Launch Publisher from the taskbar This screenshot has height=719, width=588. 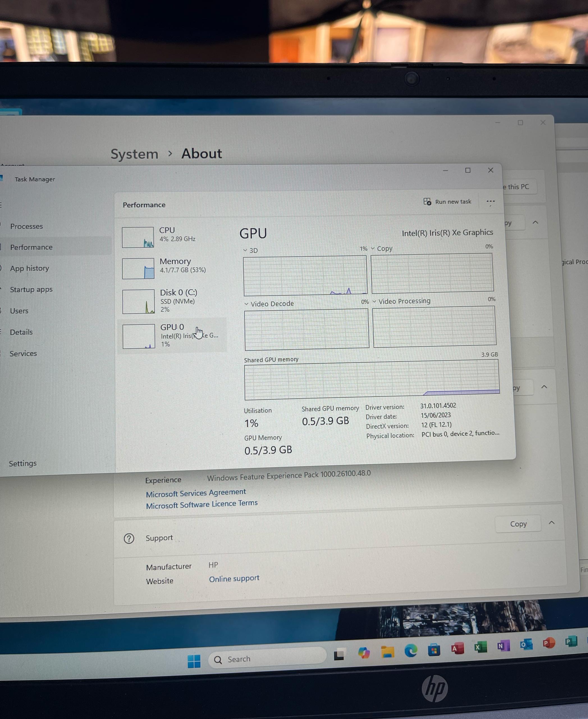[x=571, y=641]
